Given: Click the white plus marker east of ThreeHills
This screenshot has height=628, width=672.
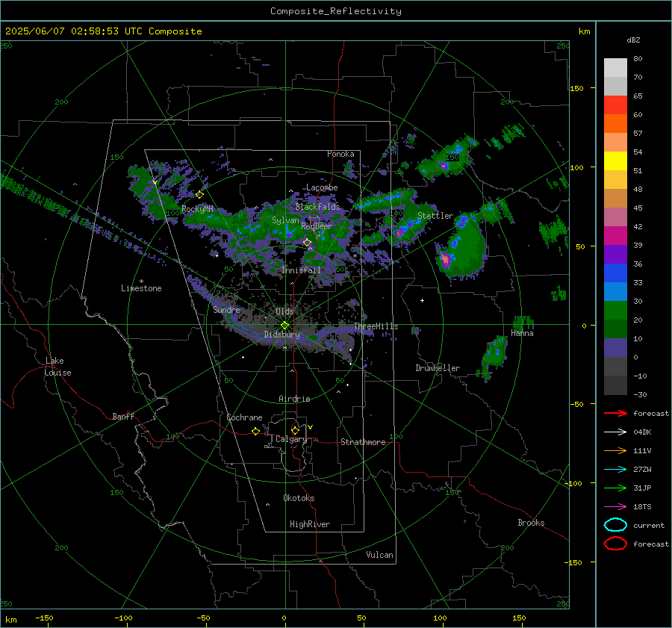Looking at the screenshot, I should [422, 300].
